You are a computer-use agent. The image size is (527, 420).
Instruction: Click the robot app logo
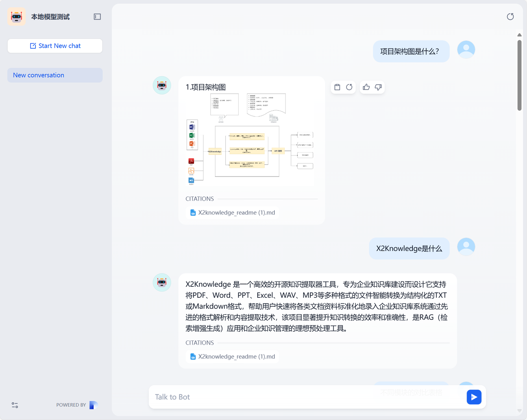point(16,16)
